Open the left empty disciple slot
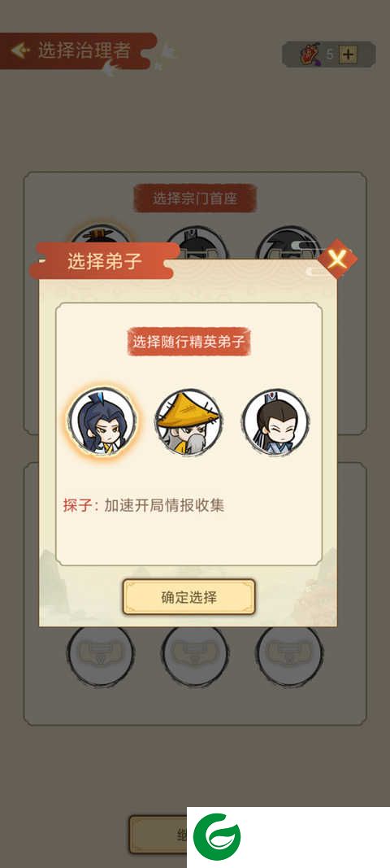Screen dimensions: 390x868 (102, 654)
